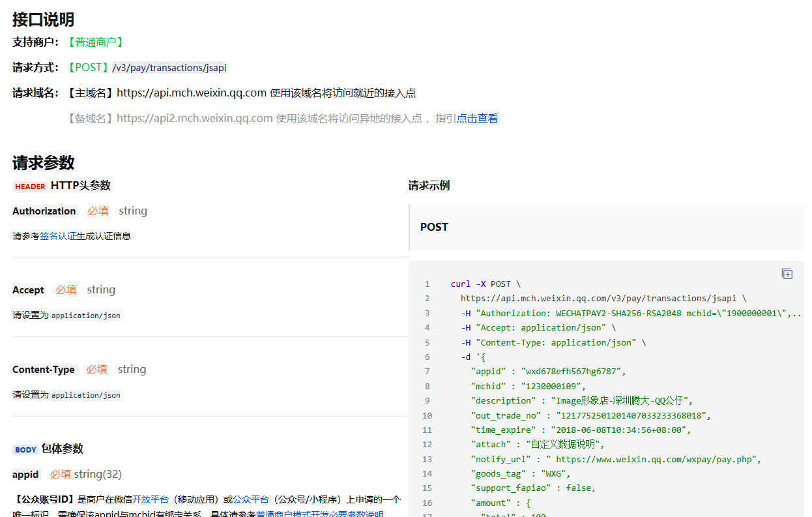Click the blue BODY badge
Screen dimensions: 812x517
tap(25, 449)
